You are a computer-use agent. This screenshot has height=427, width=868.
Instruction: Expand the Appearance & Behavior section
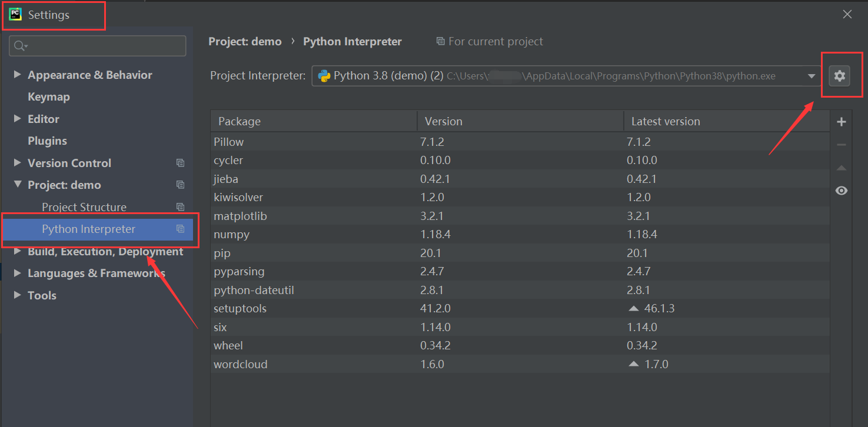click(x=17, y=75)
